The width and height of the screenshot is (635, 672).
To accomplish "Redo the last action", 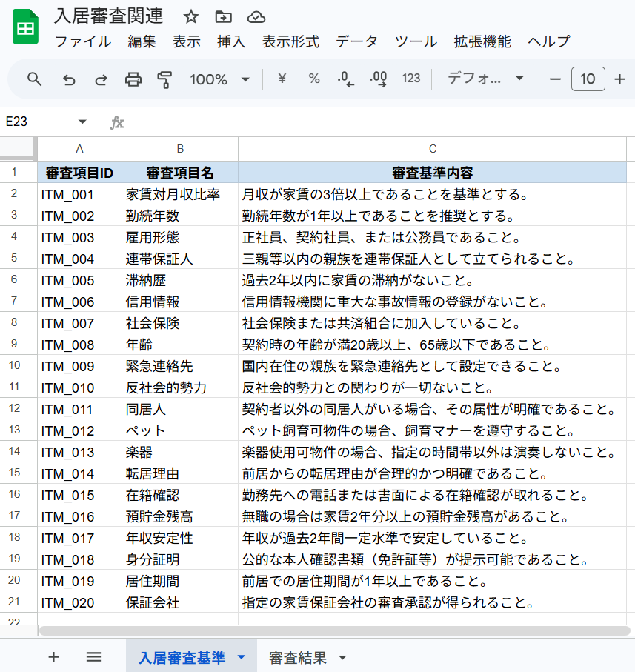I will [x=101, y=79].
